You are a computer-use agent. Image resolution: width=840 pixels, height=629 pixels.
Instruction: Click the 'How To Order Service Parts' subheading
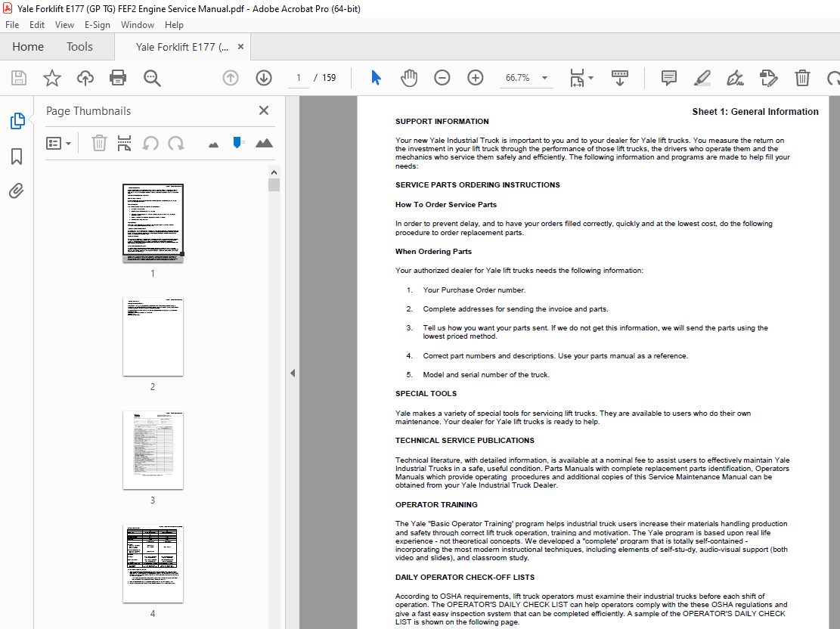click(x=446, y=205)
